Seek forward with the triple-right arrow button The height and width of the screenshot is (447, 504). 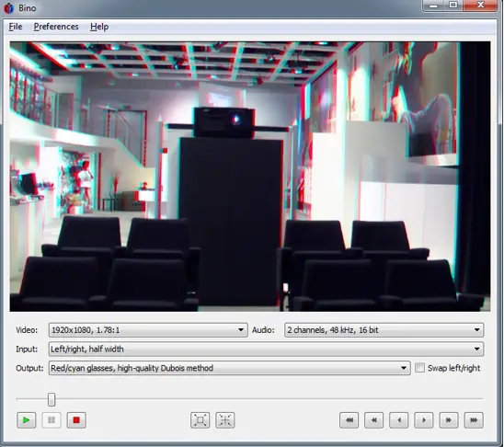pos(474,420)
